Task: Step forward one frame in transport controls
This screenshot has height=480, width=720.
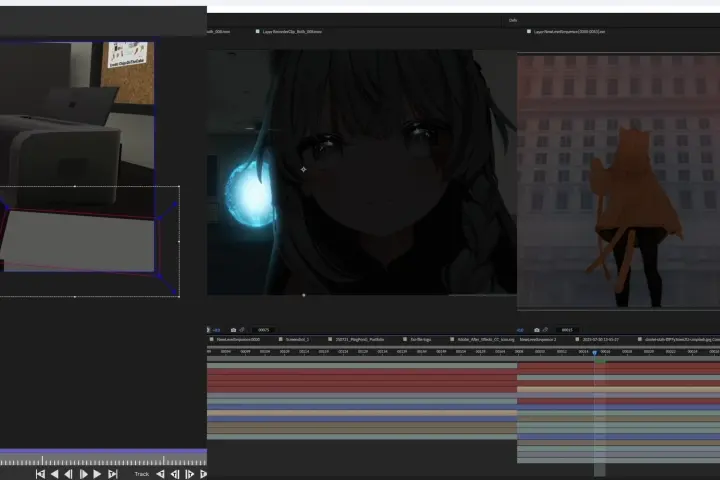Action: tap(83, 474)
